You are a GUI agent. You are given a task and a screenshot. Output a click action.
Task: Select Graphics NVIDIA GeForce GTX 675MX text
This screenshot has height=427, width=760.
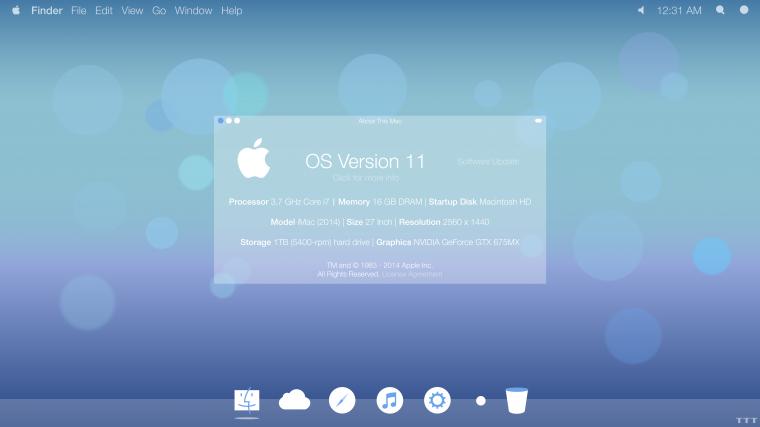tap(448, 242)
